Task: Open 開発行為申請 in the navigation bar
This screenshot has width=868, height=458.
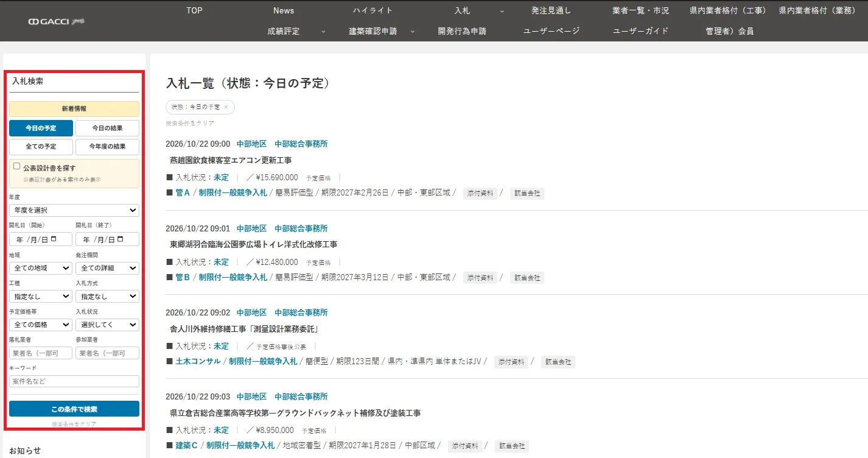Action: pyautogui.click(x=462, y=31)
